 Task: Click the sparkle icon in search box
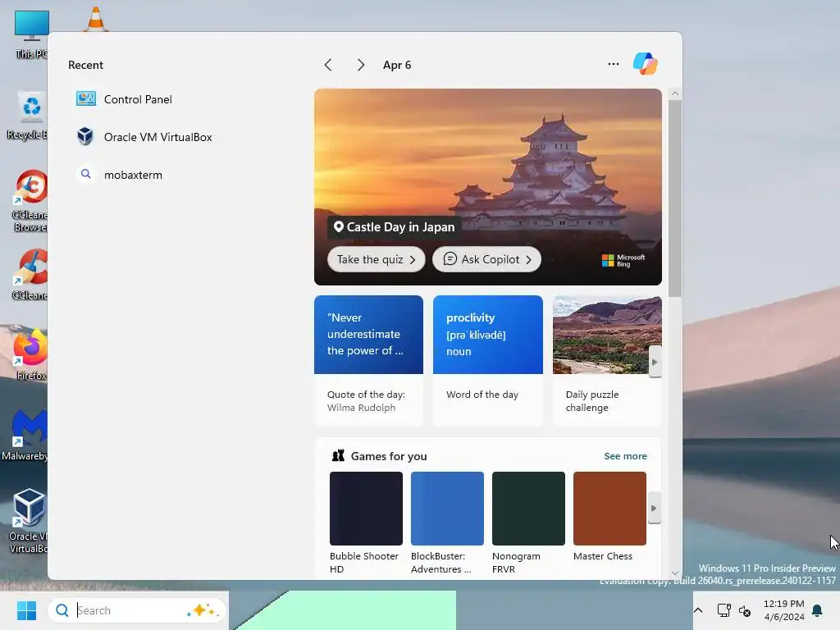click(203, 610)
